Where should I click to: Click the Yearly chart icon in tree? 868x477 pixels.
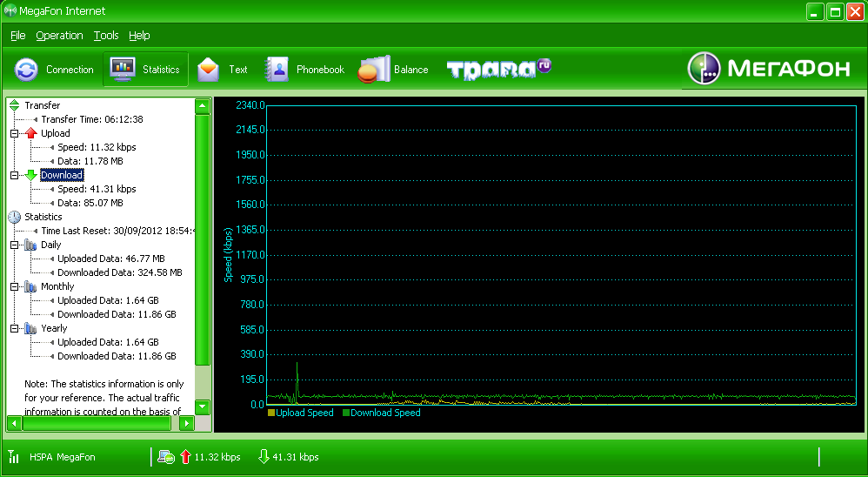point(31,328)
